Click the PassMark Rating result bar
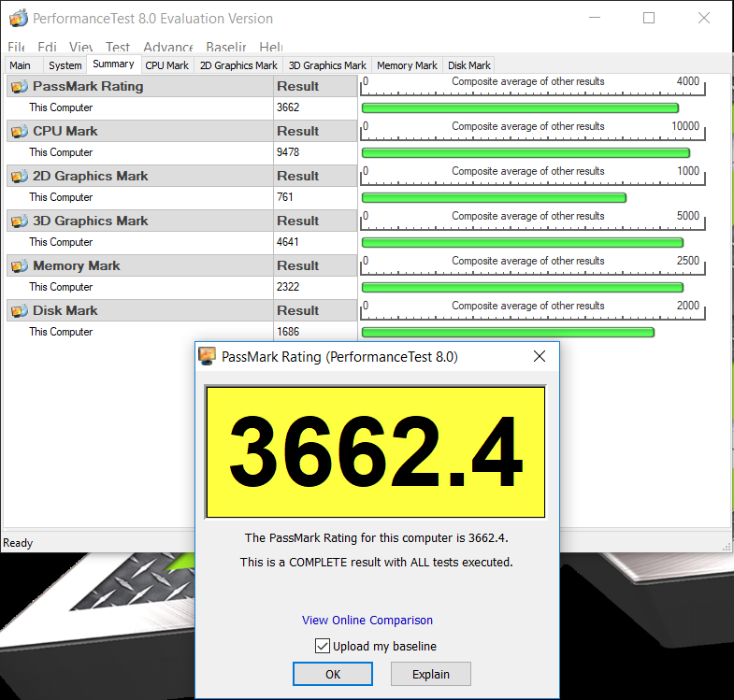 tap(520, 108)
